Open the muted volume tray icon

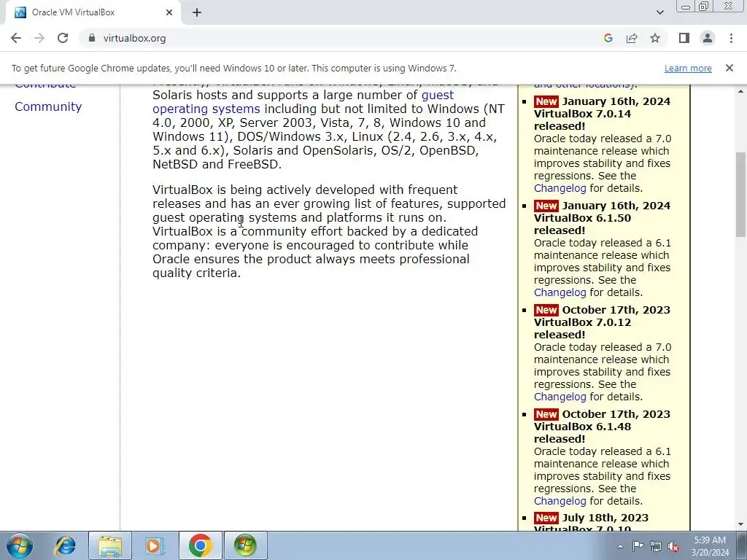pos(673,546)
